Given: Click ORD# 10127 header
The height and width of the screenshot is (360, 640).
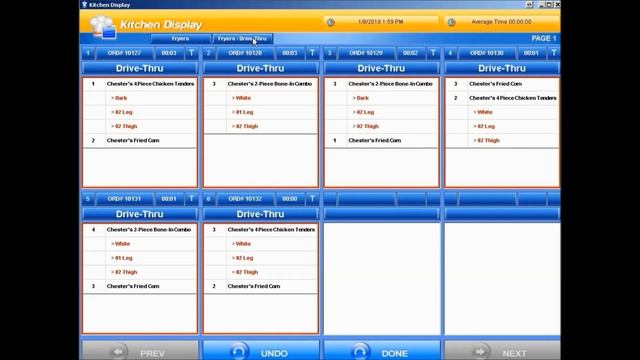Looking at the screenshot, I should [124, 53].
